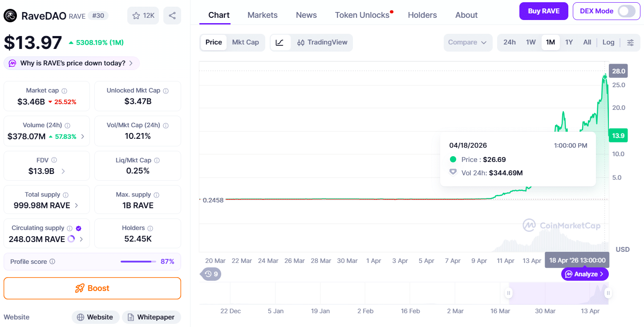Screen dimensions: 644x327
Task: Click the left range slider handle
Action: tap(508, 293)
